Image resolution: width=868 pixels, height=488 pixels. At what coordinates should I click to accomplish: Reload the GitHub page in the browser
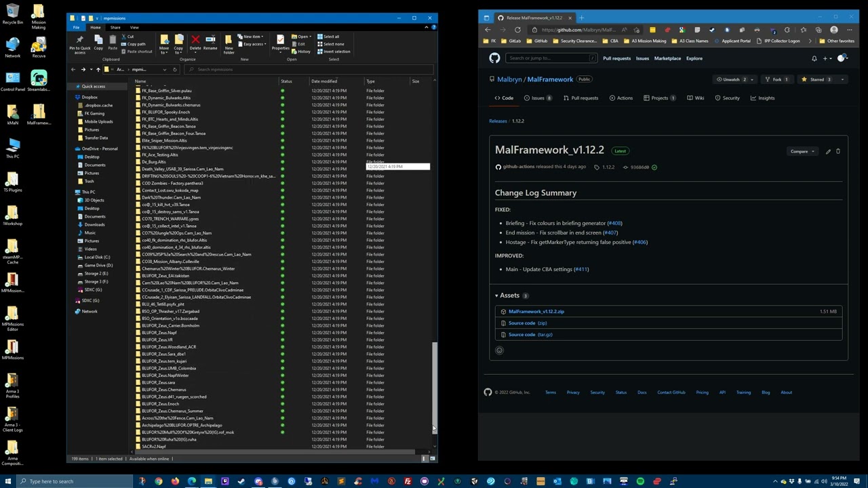517,30
